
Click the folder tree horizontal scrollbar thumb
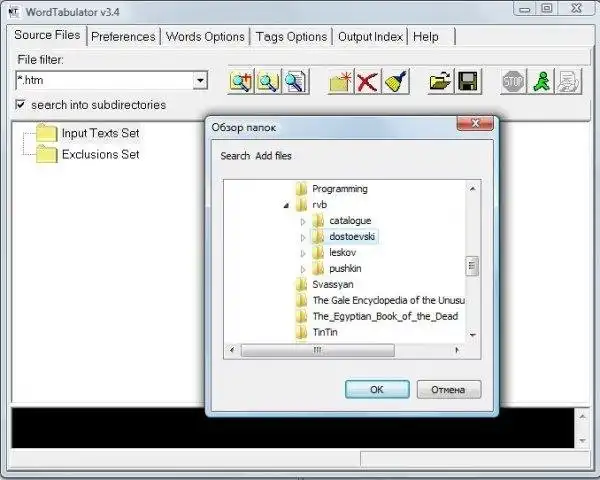[318, 350]
